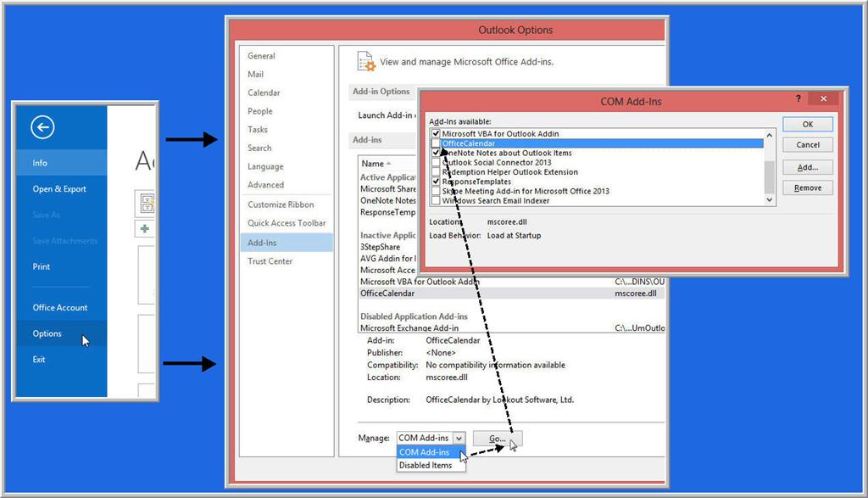The height and width of the screenshot is (498, 868).
Task: Click the back arrow in Backstage view
Action: coord(42,127)
